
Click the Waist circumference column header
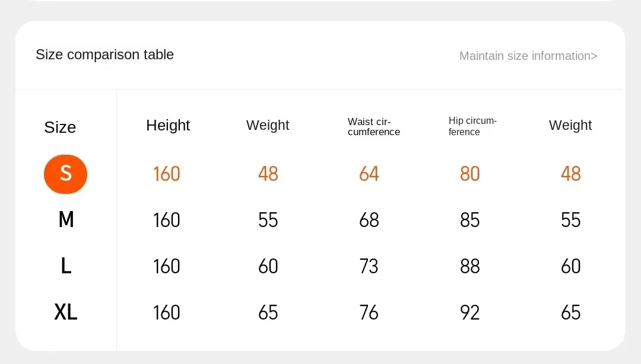(x=374, y=127)
